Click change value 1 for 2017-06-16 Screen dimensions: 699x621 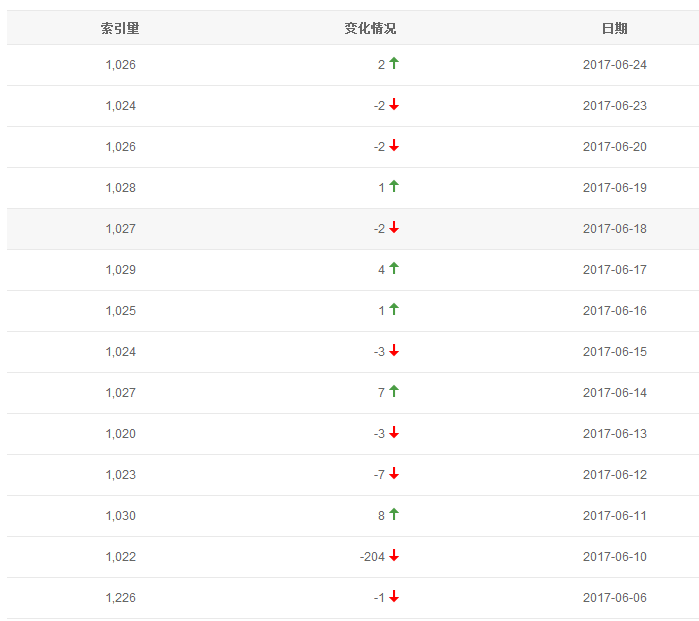(x=382, y=311)
